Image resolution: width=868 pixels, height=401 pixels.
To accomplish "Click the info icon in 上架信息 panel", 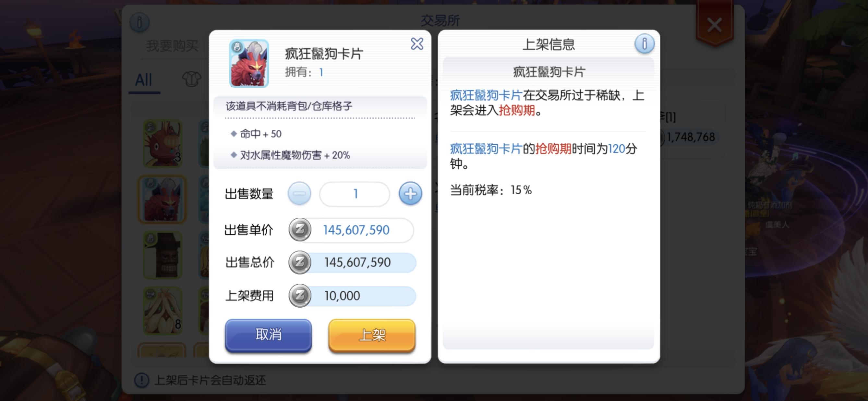I will tap(644, 44).
